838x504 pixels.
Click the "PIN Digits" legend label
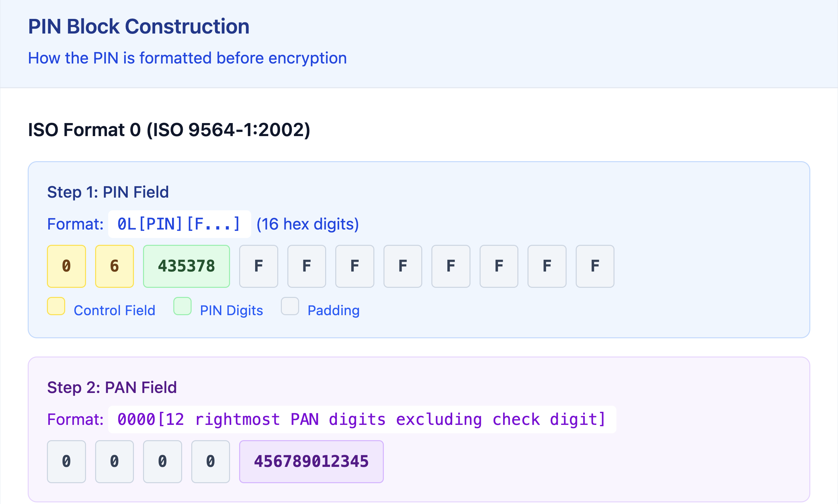pyautogui.click(x=231, y=310)
